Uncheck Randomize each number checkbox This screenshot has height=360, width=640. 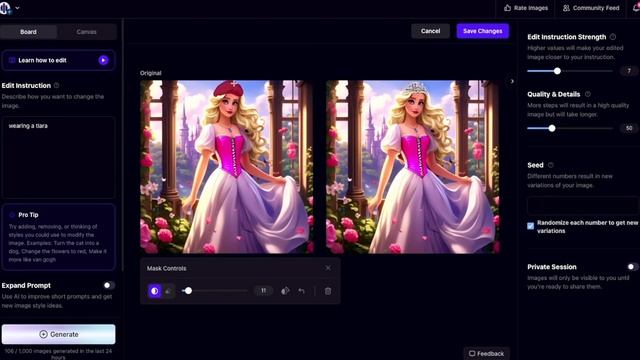click(x=530, y=226)
